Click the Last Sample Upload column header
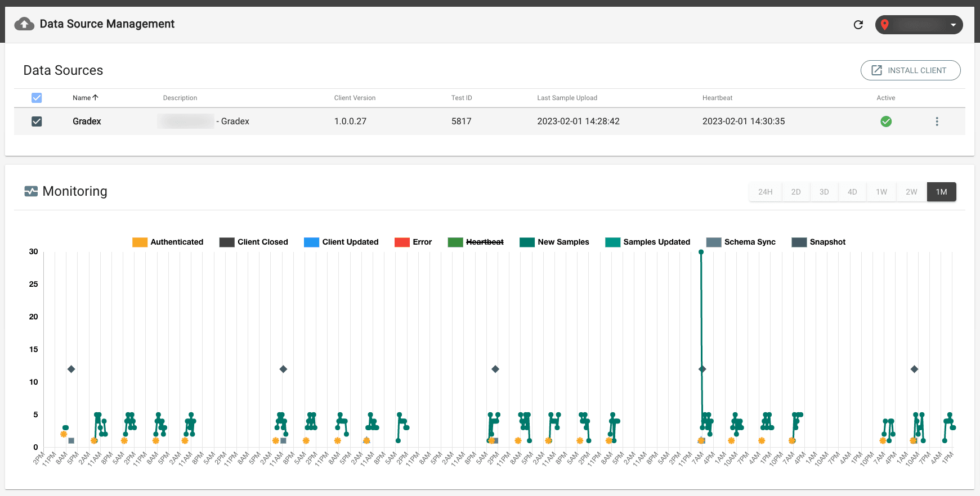980x496 pixels. (567, 98)
